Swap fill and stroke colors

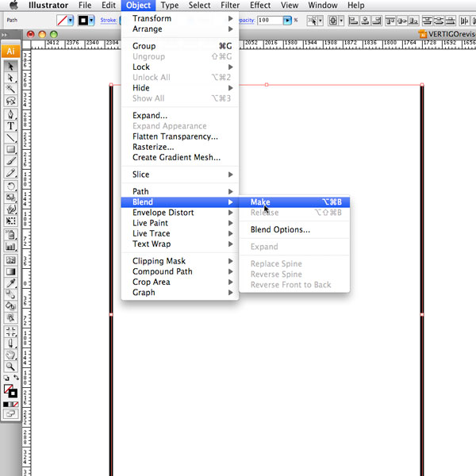click(x=16, y=378)
